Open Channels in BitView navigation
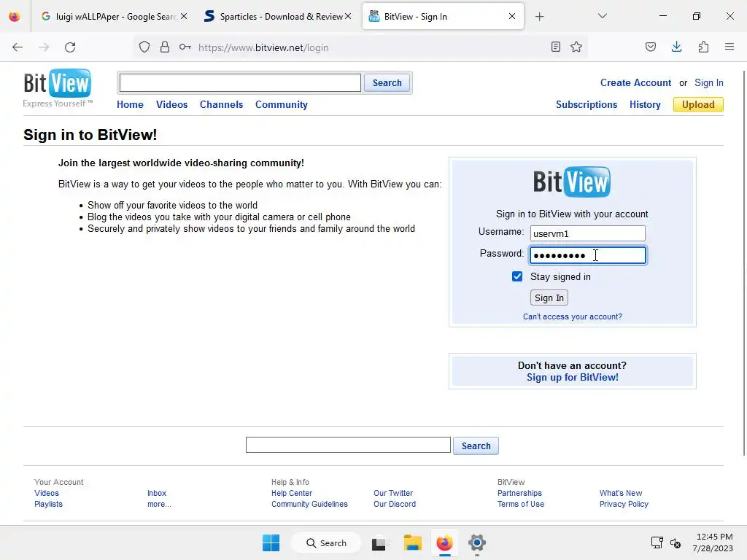 222,105
